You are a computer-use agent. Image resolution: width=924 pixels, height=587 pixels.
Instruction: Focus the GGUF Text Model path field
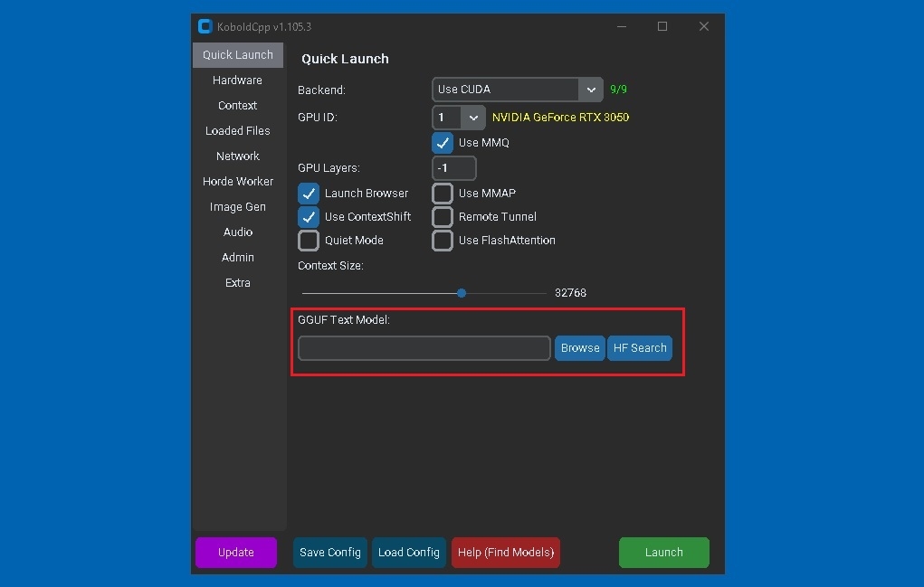click(x=424, y=348)
